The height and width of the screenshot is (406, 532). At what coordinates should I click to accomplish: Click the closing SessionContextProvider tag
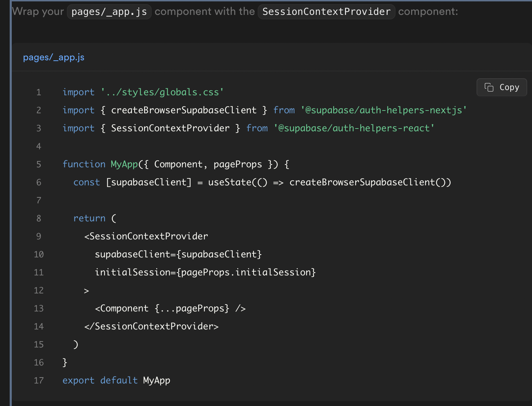151,326
